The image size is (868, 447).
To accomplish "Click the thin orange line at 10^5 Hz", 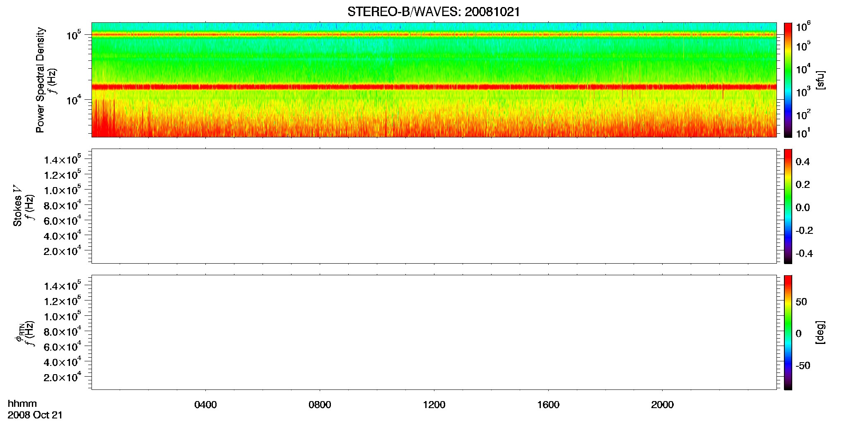I will (434, 35).
